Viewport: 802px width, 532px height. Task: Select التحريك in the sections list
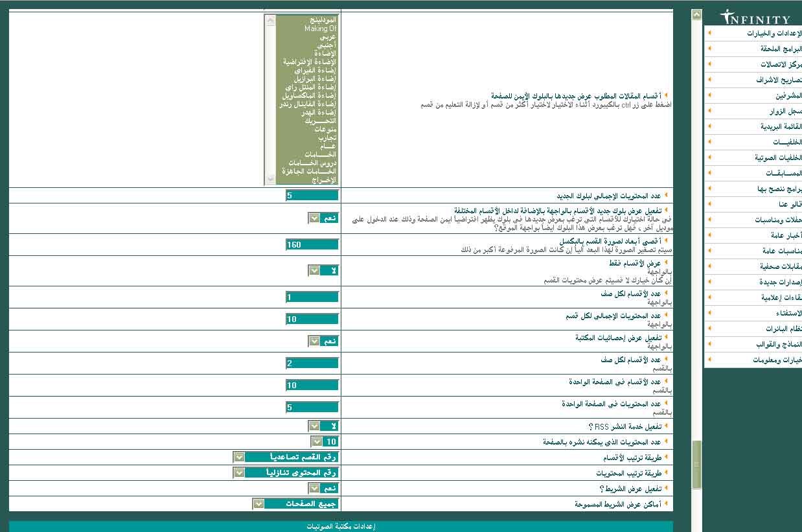click(306, 121)
